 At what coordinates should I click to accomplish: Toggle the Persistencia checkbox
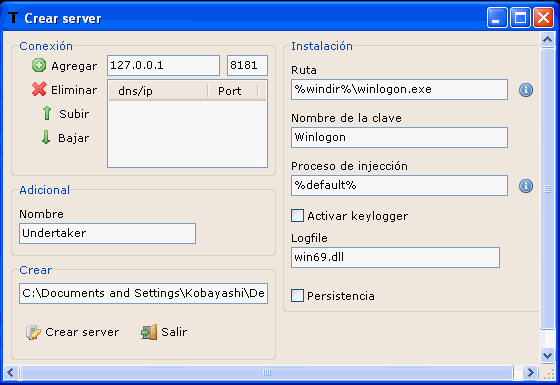(x=297, y=296)
